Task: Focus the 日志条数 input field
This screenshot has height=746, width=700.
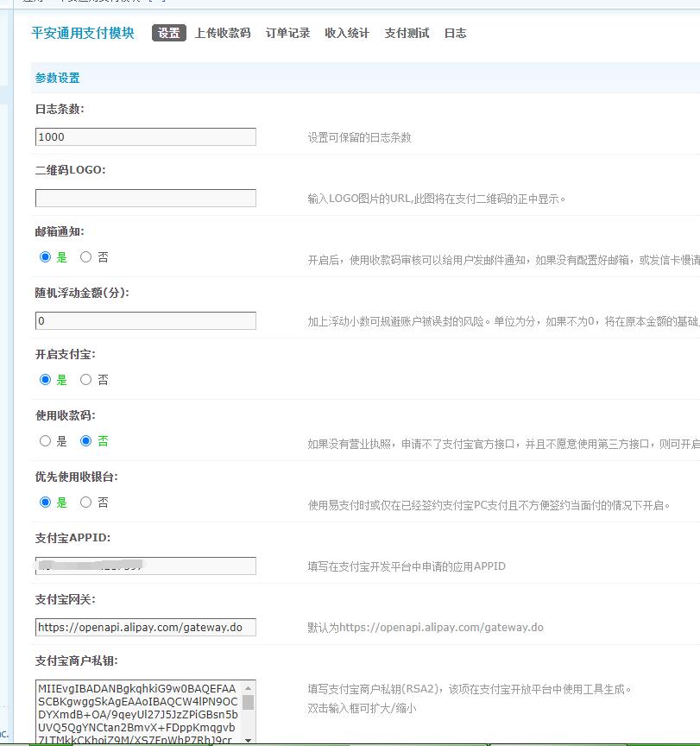Action: [146, 137]
